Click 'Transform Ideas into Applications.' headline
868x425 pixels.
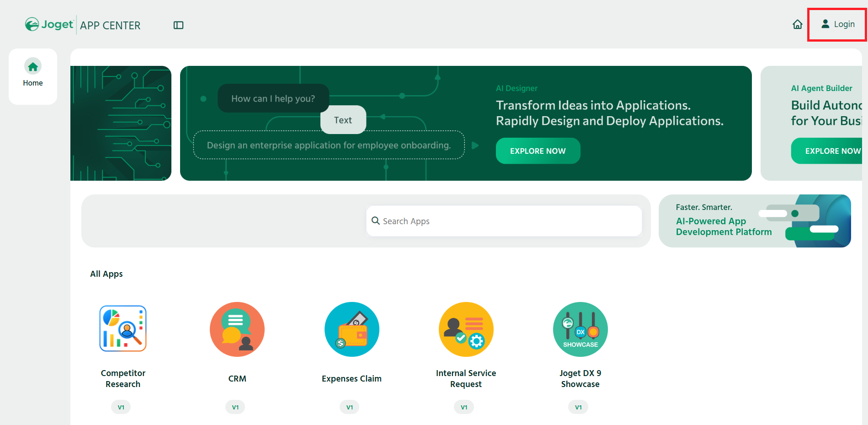(593, 105)
